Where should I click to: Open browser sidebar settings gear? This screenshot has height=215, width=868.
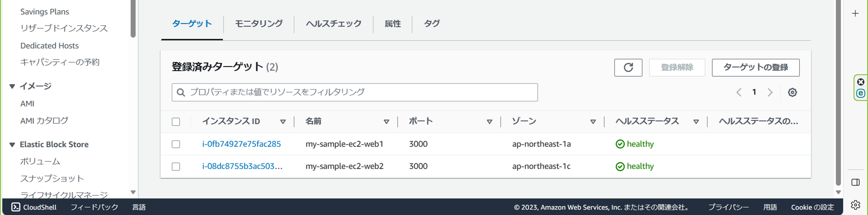click(x=855, y=205)
